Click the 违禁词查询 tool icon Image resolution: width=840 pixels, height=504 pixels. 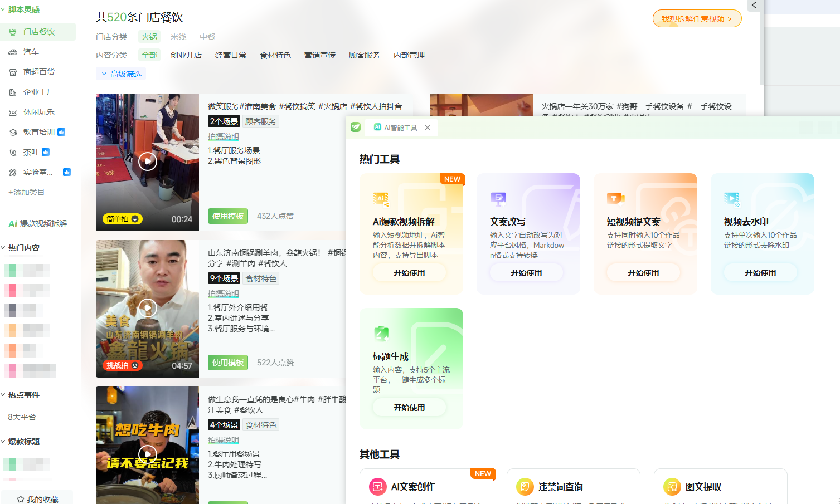(525, 487)
